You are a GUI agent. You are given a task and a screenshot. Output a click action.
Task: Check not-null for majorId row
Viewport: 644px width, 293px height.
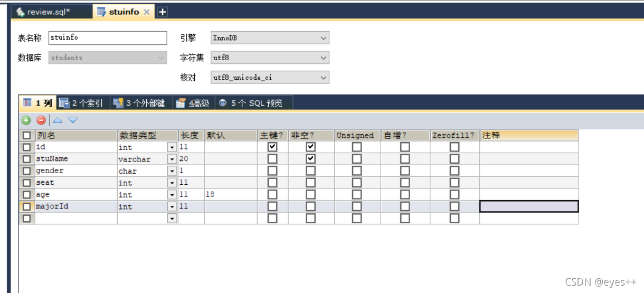click(310, 206)
